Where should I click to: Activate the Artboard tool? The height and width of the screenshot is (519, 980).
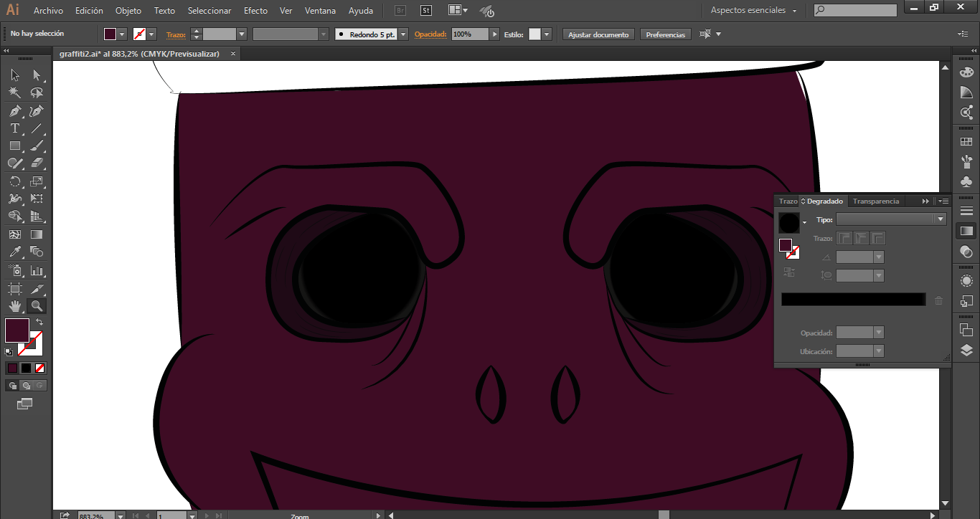14,289
